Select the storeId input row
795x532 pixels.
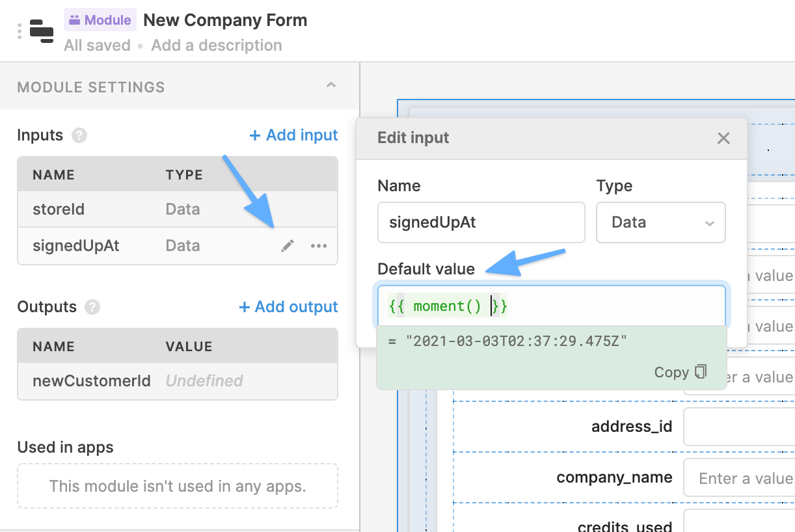[x=178, y=209]
